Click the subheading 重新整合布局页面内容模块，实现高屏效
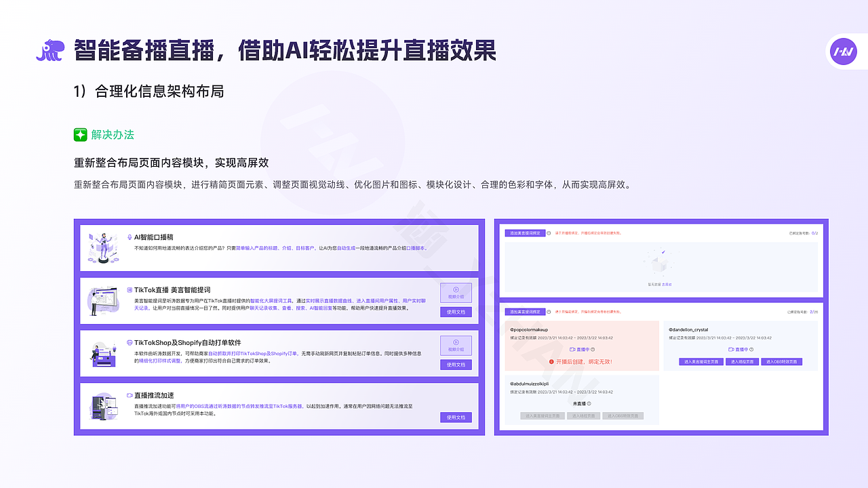Image resolution: width=868 pixels, height=488 pixels. point(172,163)
